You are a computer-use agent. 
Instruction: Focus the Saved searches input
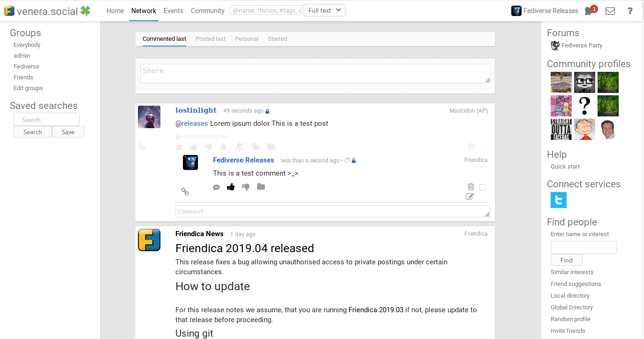(x=46, y=120)
